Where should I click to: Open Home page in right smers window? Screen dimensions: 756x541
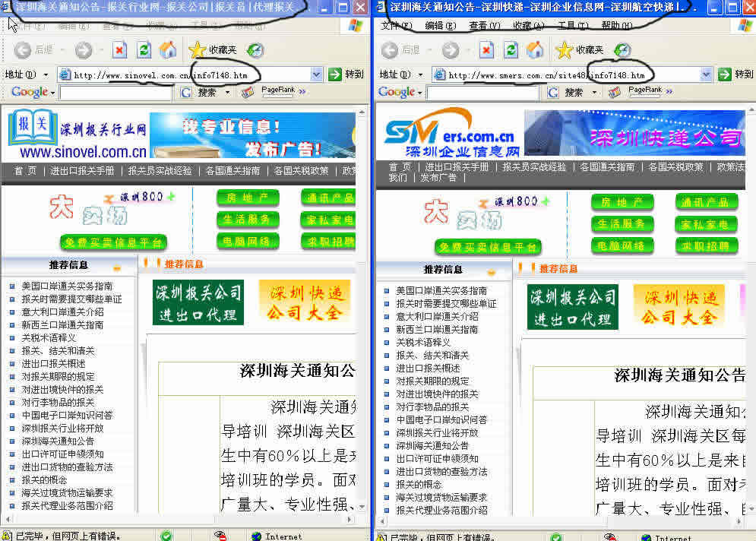(x=535, y=49)
